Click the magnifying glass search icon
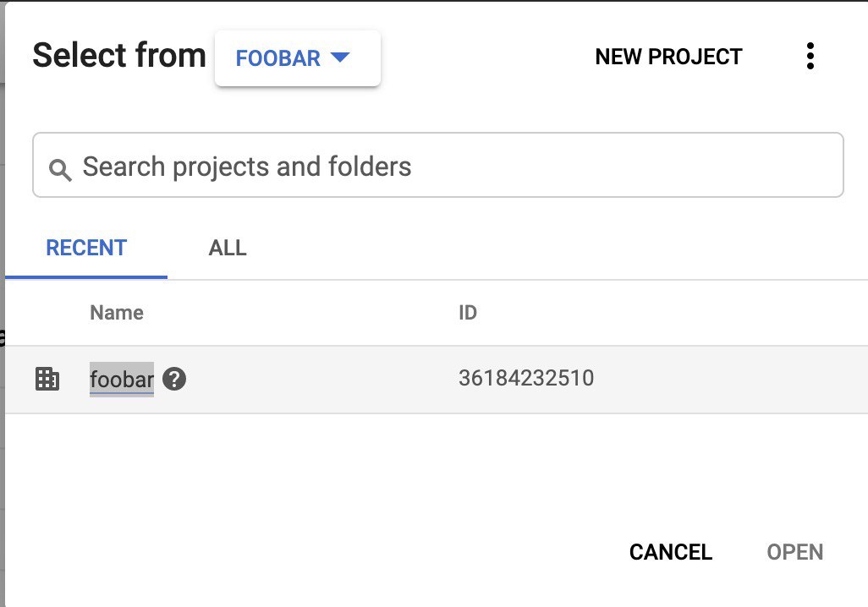868x607 pixels. point(60,169)
